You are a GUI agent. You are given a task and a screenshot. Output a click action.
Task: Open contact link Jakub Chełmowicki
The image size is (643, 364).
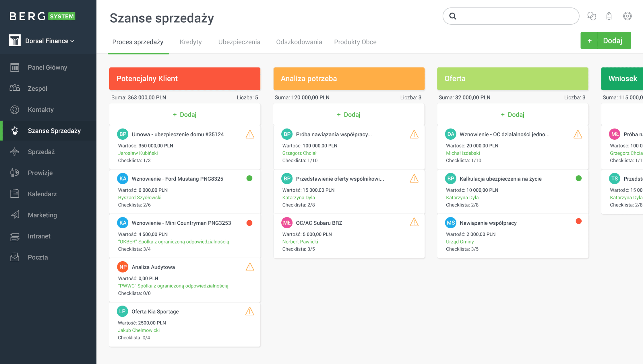coord(139,330)
